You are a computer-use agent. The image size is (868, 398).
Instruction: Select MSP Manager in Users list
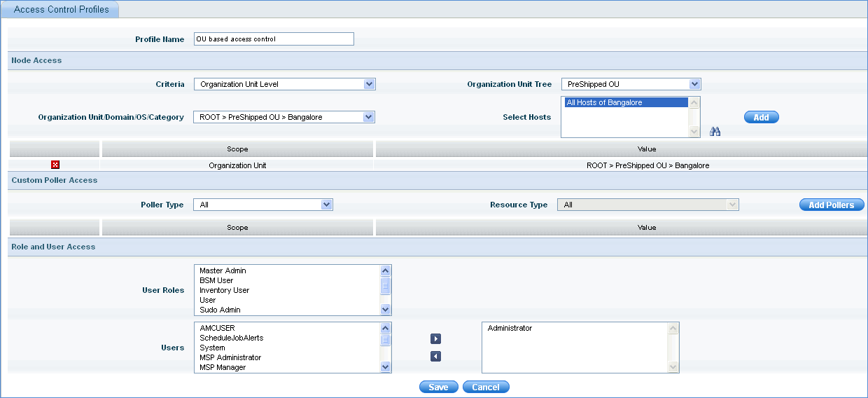(223, 367)
